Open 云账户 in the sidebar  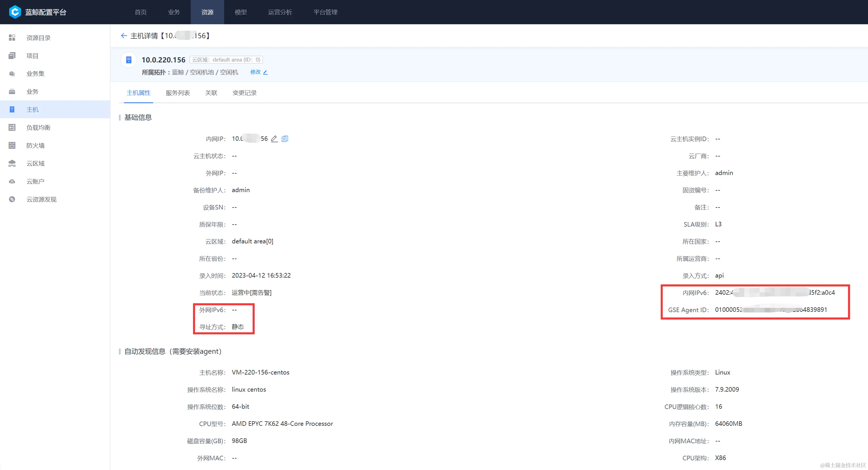tap(35, 181)
